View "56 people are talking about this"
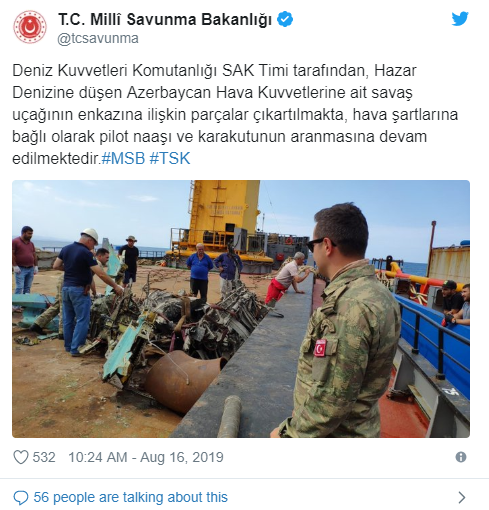 pyautogui.click(x=130, y=497)
